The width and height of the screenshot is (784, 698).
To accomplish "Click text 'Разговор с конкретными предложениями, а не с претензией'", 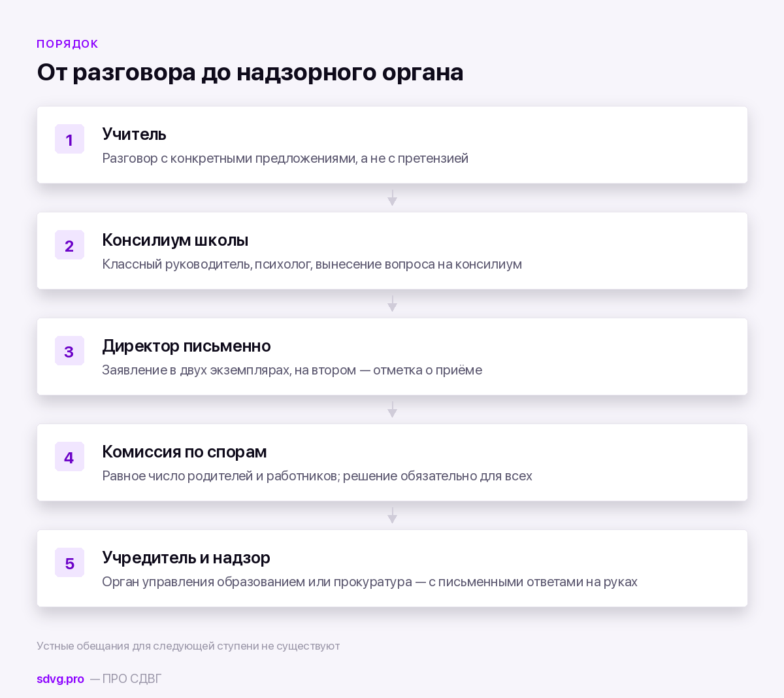I will (x=285, y=158).
